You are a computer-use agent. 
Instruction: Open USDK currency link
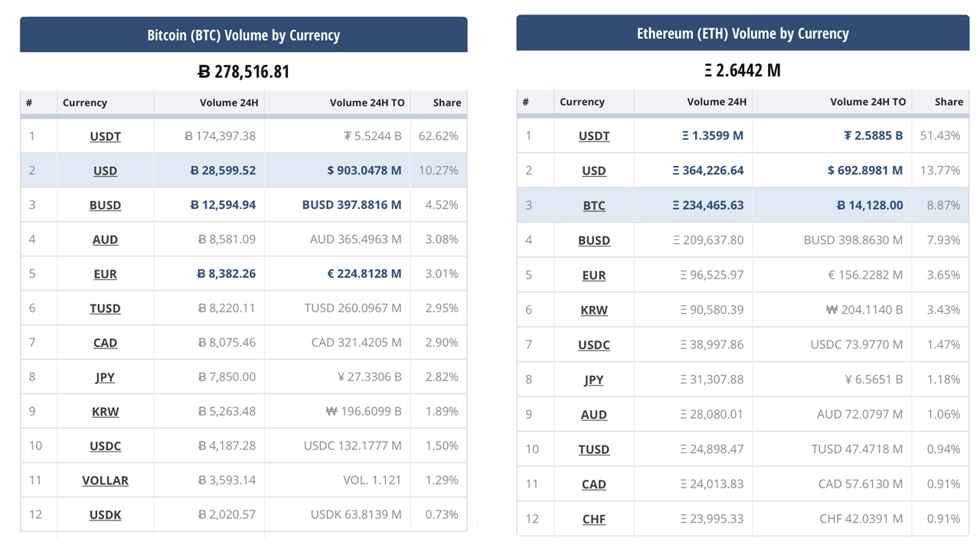coord(105,515)
